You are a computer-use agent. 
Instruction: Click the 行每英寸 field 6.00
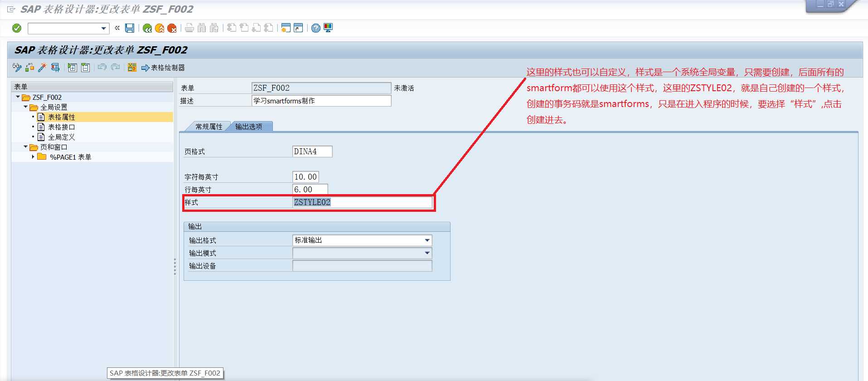310,190
